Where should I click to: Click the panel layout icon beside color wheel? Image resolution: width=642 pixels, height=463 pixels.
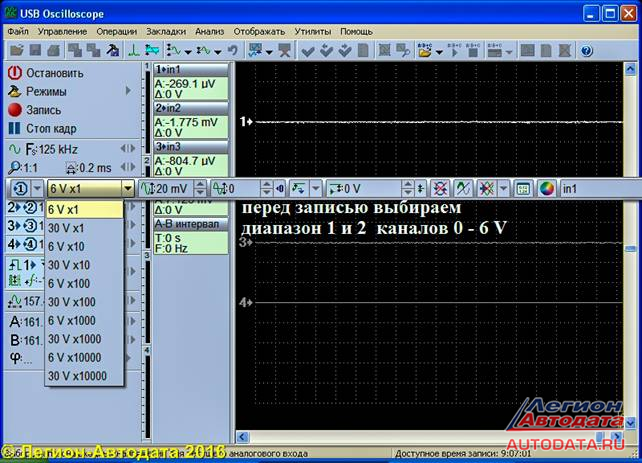pyautogui.click(x=524, y=189)
